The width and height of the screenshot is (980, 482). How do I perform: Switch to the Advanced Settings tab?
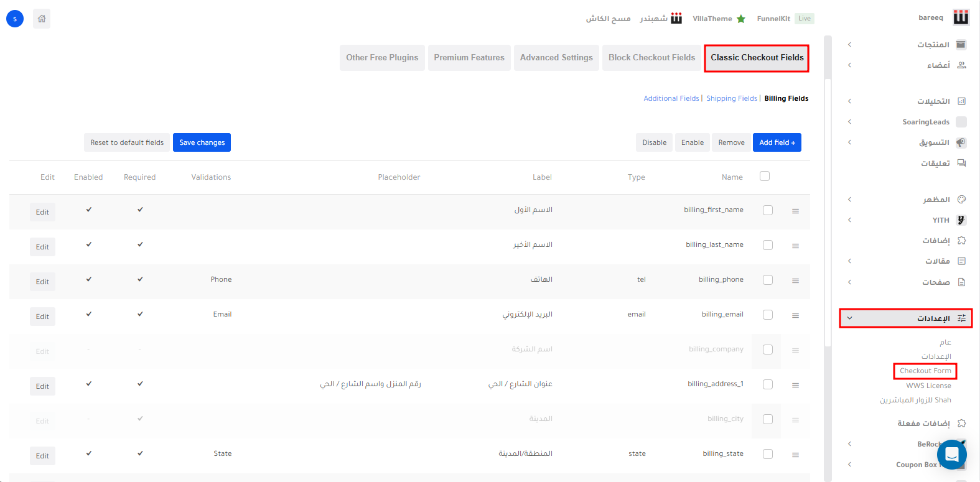pos(556,58)
